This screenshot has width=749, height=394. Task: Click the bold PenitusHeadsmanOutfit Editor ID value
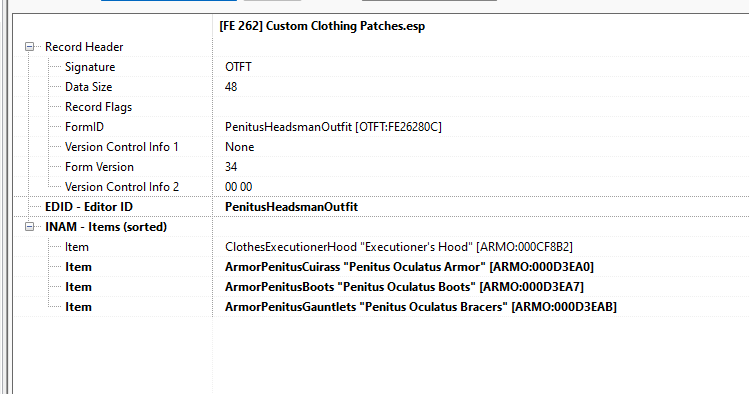pyautogui.click(x=291, y=207)
